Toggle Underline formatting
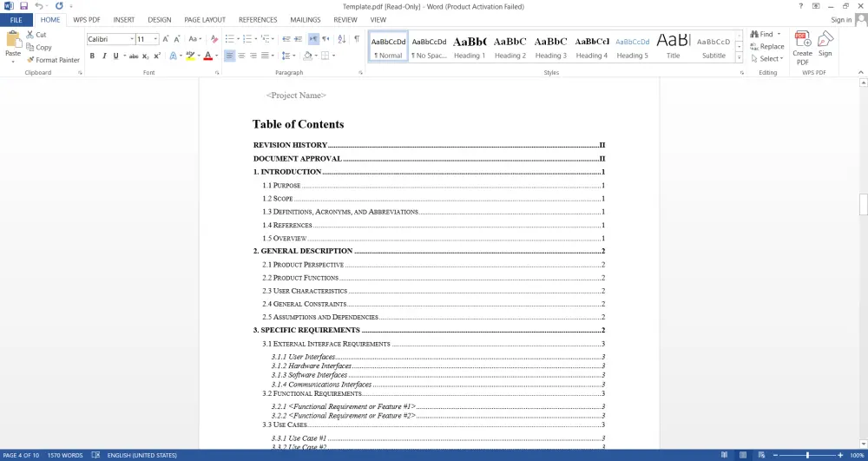Viewport: 868px width, 461px height. coord(115,56)
